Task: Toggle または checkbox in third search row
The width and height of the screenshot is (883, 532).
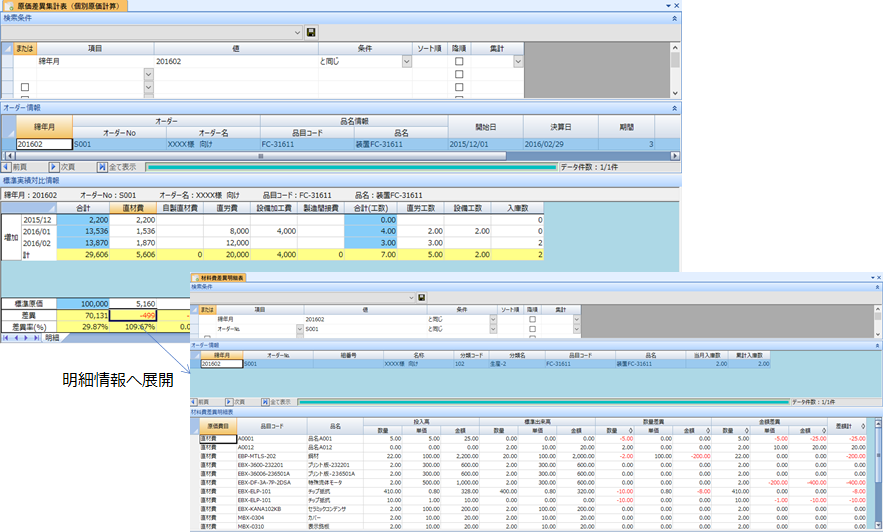Action: (x=25, y=87)
